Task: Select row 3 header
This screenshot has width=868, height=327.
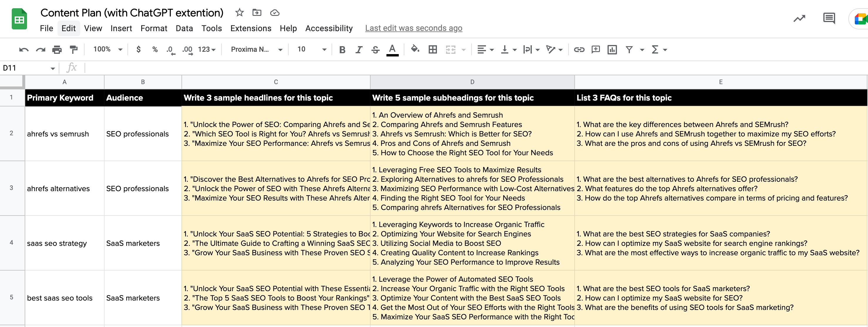Action: tap(11, 188)
